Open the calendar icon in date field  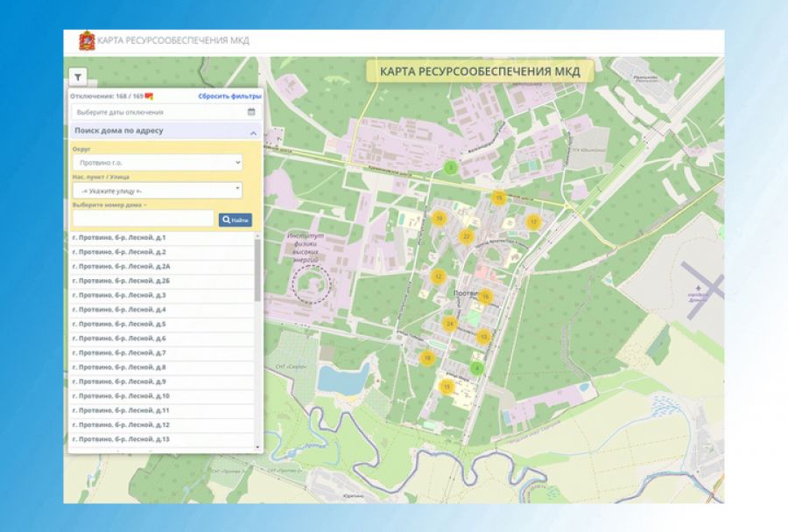coord(251,112)
